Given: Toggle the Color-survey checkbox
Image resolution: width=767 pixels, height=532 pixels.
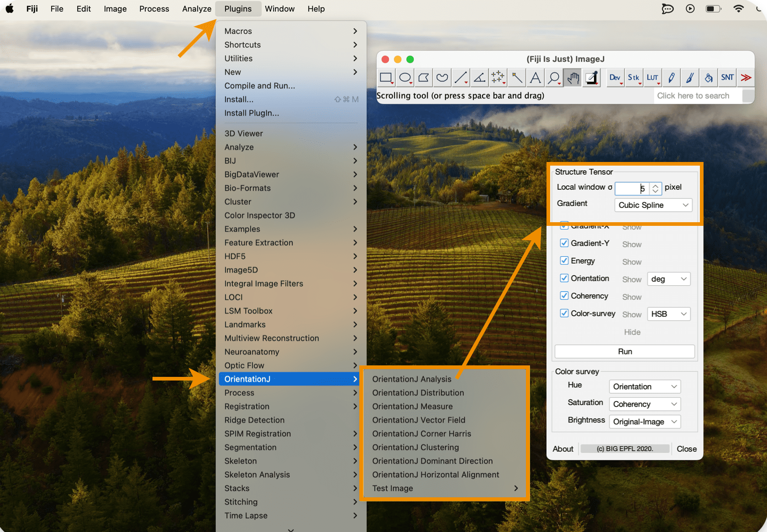Looking at the screenshot, I should (x=564, y=313).
